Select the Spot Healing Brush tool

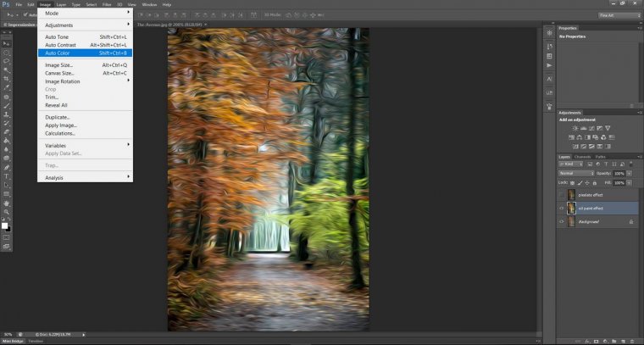(x=6, y=97)
